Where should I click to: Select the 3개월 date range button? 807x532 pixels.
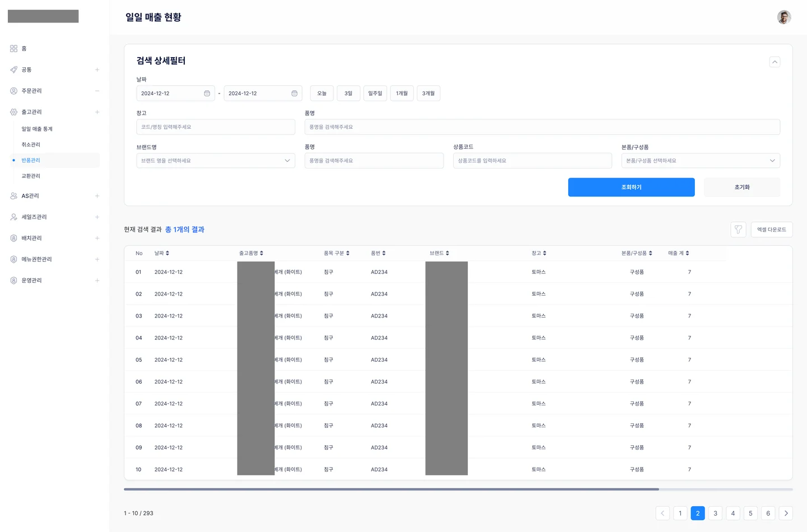[428, 94]
